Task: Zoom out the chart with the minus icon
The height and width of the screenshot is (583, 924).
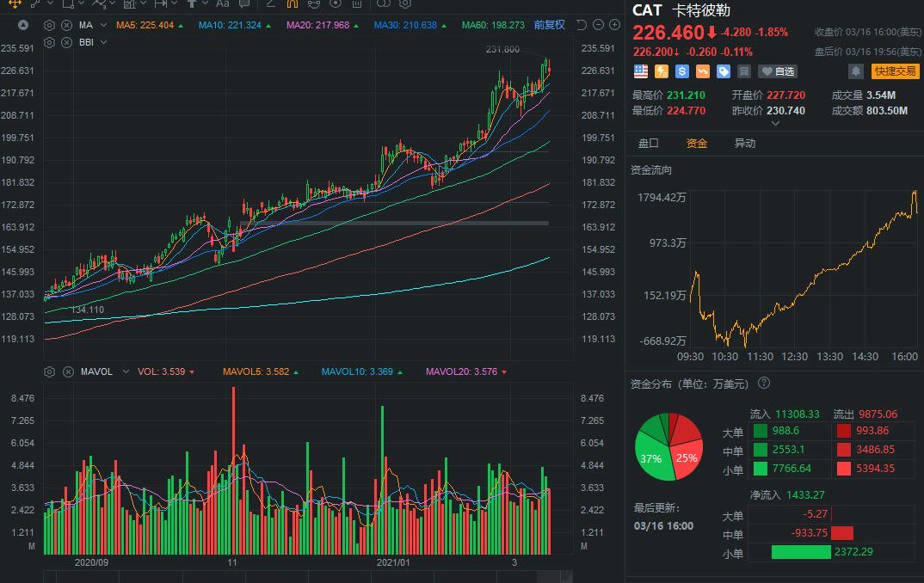Action: [x=598, y=25]
